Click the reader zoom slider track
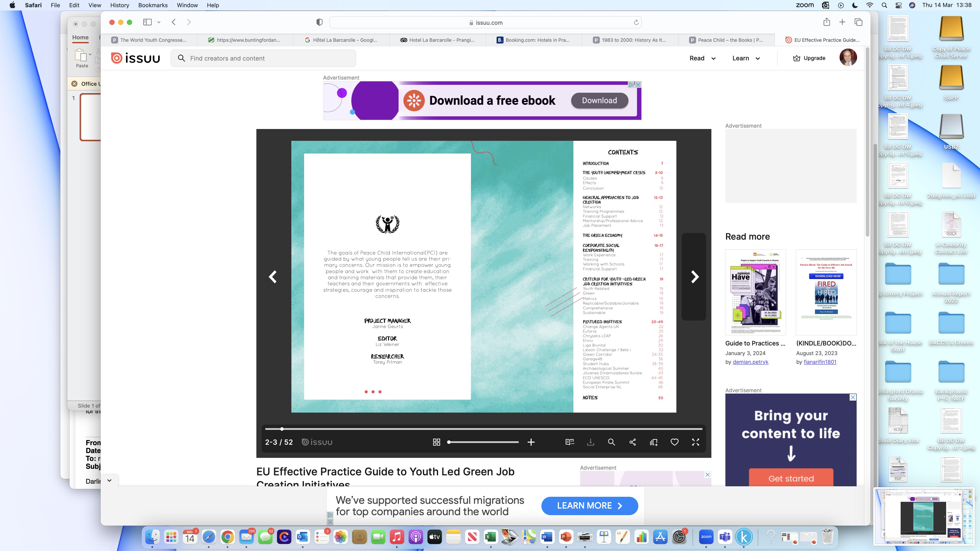The width and height of the screenshot is (980, 551). coord(483,442)
